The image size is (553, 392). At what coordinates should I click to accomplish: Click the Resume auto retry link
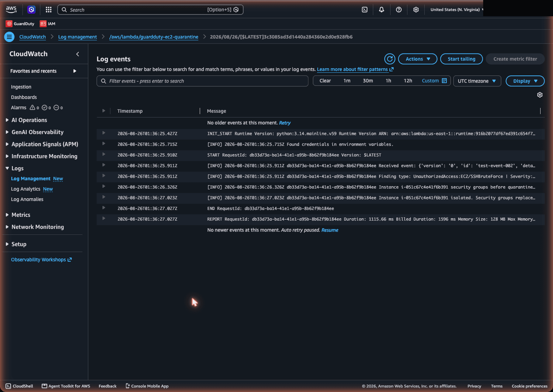point(330,230)
